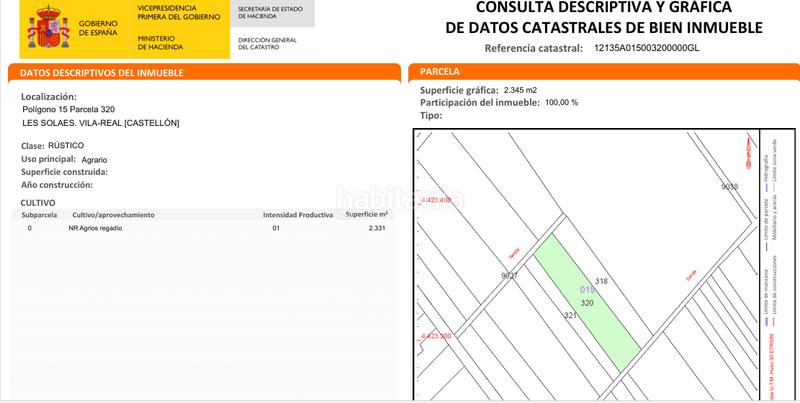Click surface value '2.331' in crop table
The image size is (800, 403).
[x=377, y=228]
